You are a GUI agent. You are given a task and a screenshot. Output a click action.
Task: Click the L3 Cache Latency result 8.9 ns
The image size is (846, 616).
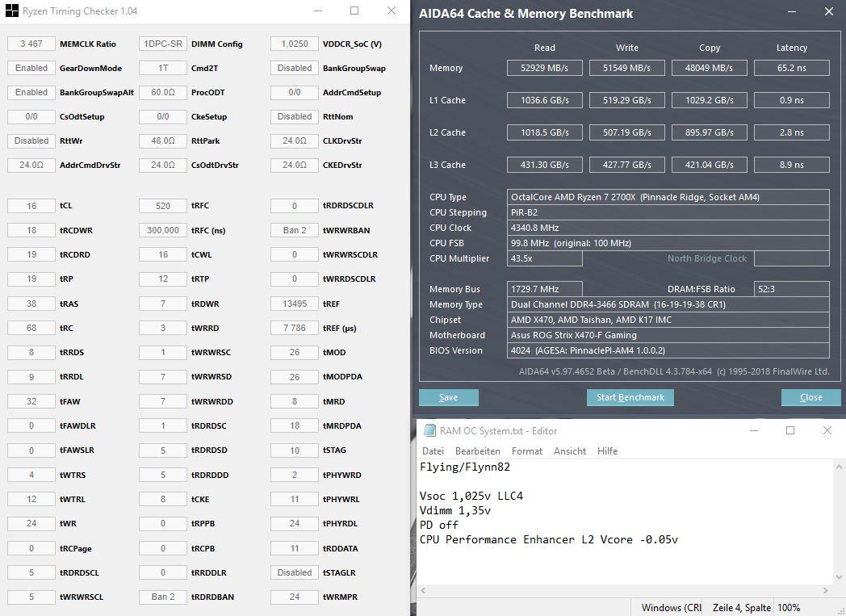791,165
